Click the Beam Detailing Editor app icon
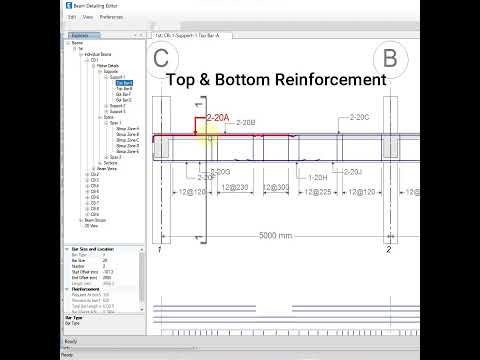Screen dimensions: 480x360 (x=69, y=5)
